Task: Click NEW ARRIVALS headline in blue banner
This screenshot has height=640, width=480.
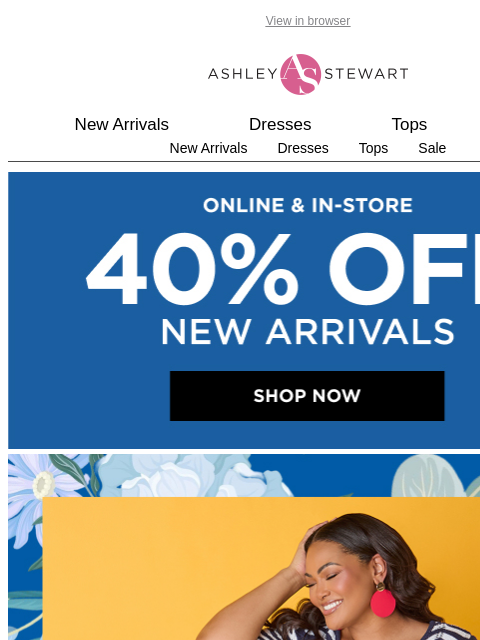Action: click(x=307, y=332)
